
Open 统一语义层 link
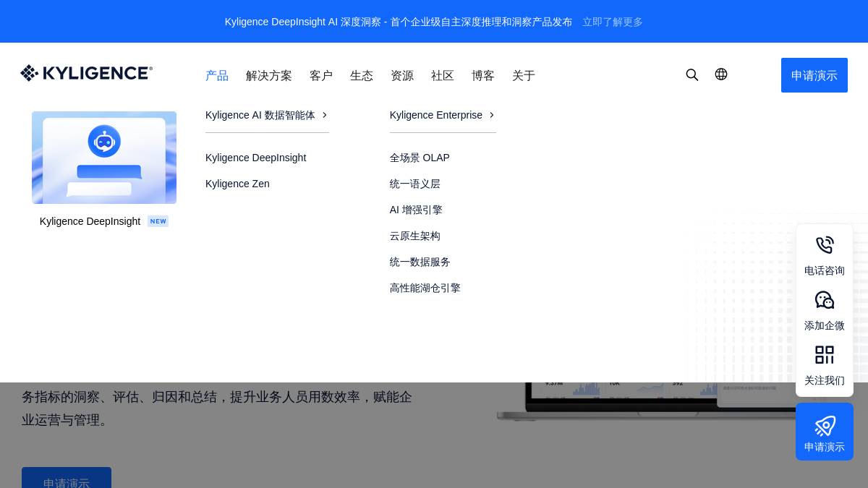coord(415,184)
